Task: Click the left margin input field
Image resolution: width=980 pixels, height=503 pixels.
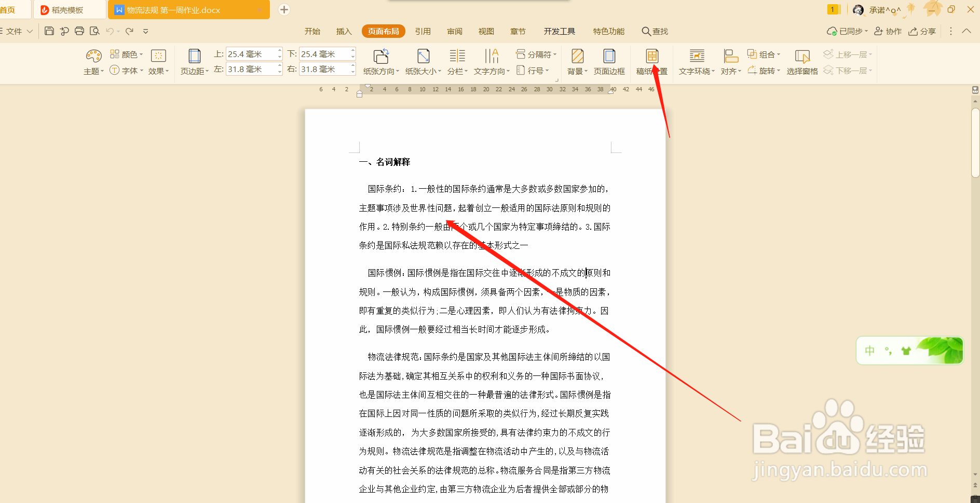Action: [251, 69]
